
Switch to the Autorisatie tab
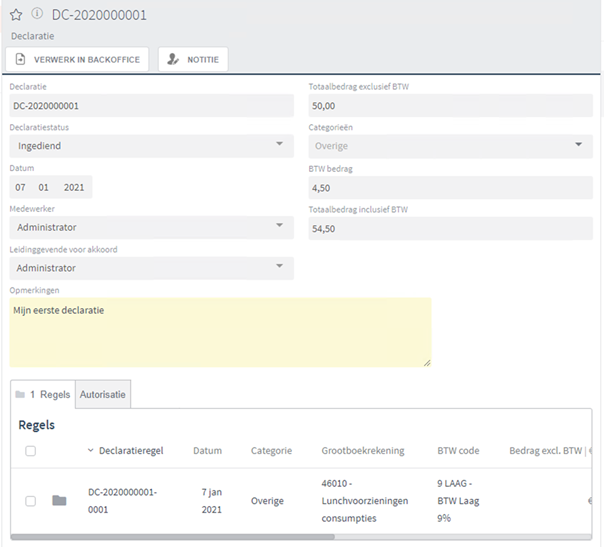pos(103,394)
